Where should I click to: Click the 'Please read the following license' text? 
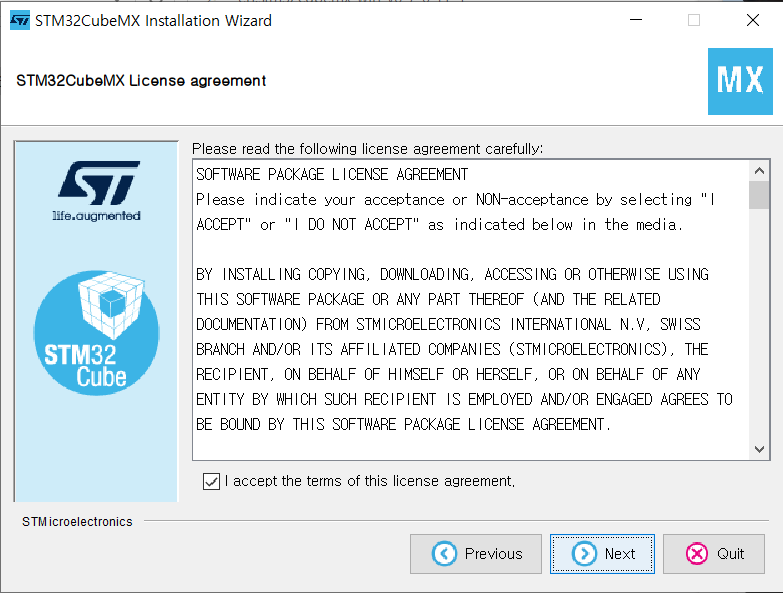coord(368,149)
